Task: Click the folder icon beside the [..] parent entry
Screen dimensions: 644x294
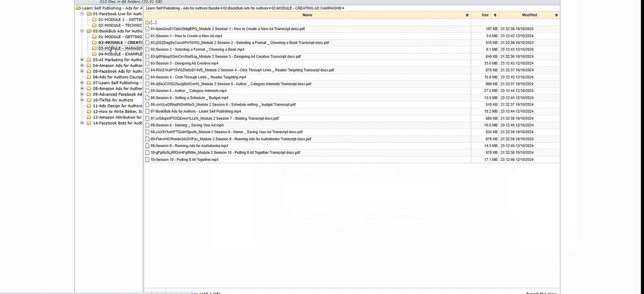Action: tap(148, 22)
